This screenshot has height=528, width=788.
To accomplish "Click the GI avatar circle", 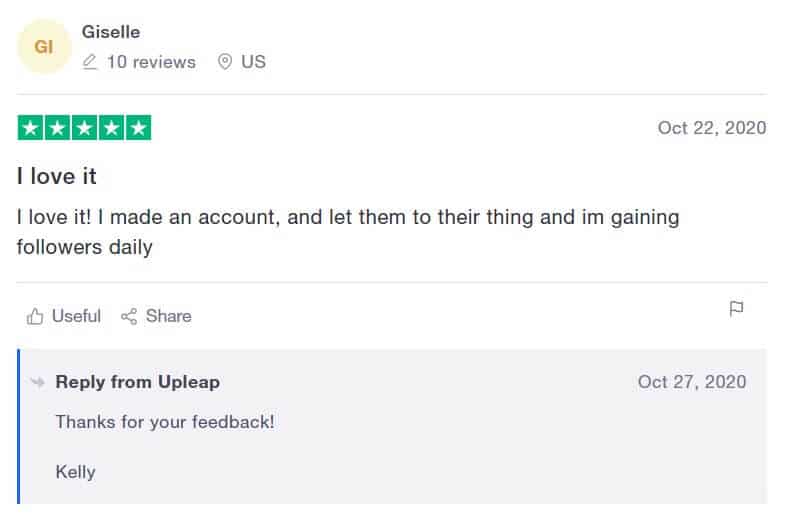I will click(44, 47).
